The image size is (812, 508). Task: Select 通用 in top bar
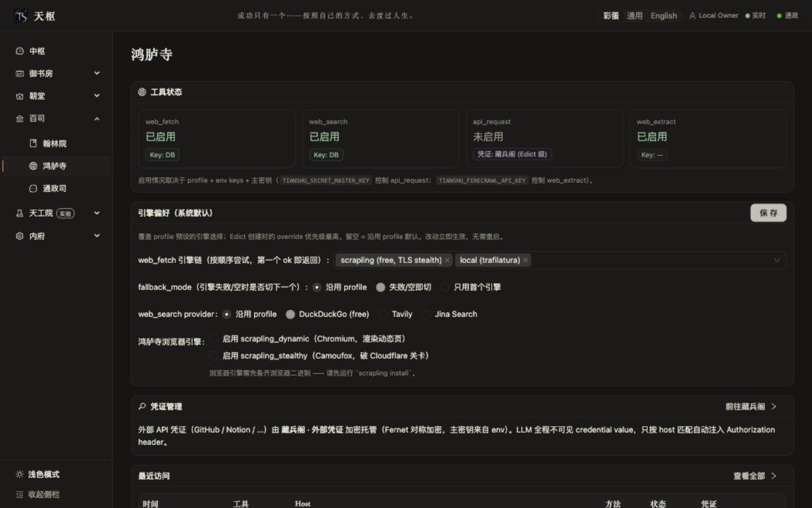point(635,16)
